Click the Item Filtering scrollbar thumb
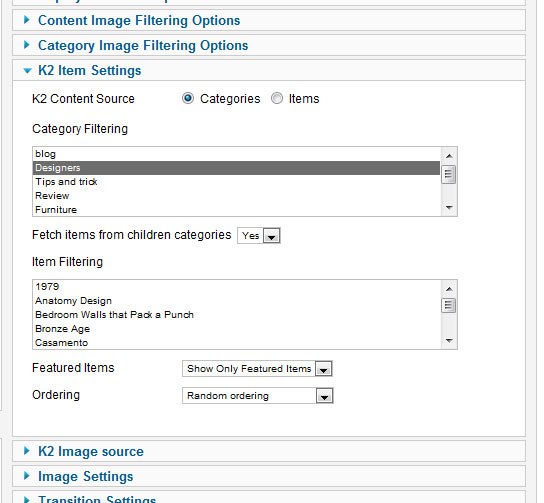Viewport: 544px width, 503px height. [448, 306]
